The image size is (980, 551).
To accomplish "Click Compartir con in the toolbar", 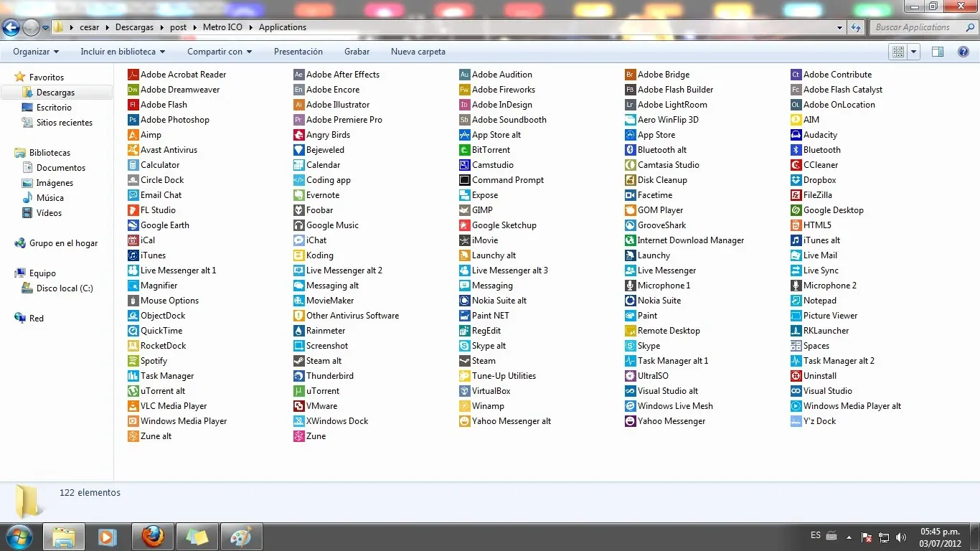I will [x=220, y=52].
